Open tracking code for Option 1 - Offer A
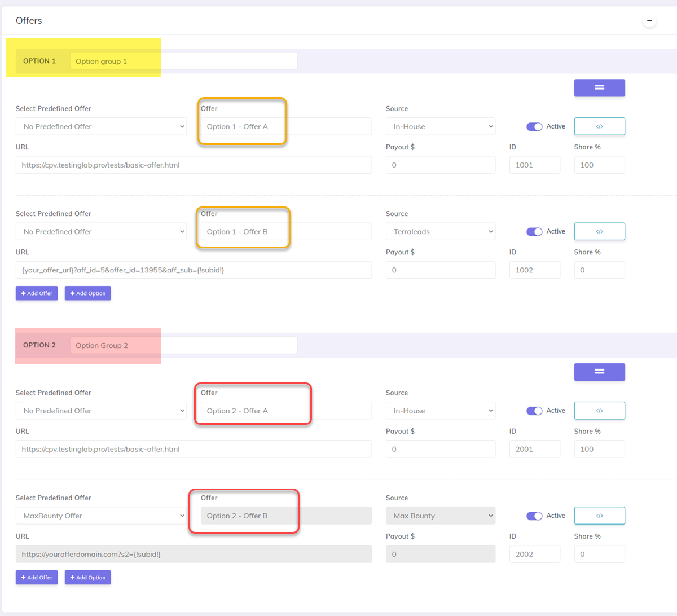Image resolution: width=677 pixels, height=616 pixels. click(x=599, y=126)
